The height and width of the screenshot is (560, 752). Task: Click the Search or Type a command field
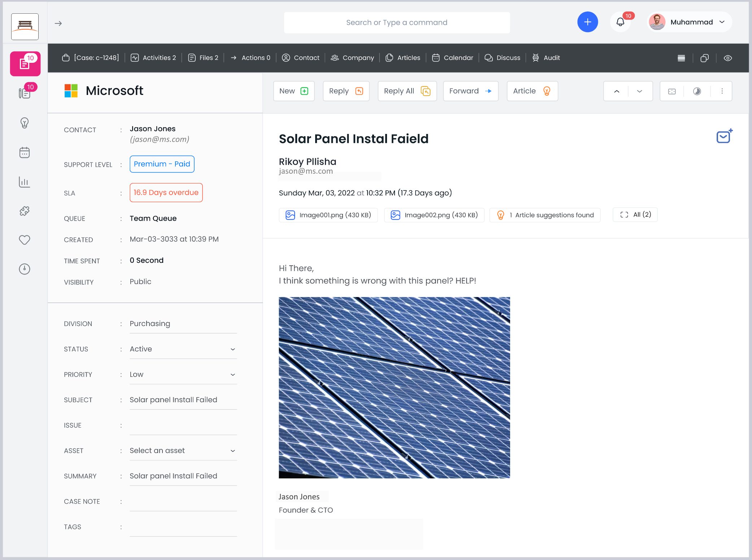point(396,22)
